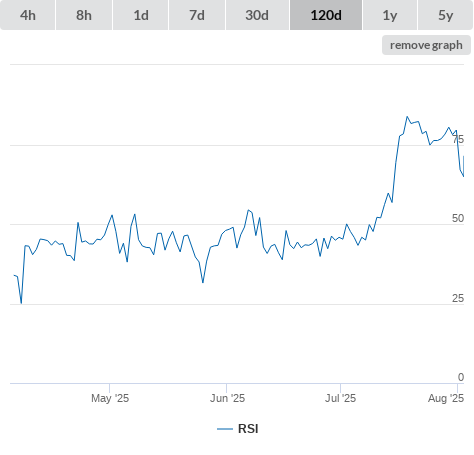Click the RSI low near chart start

click(x=21, y=303)
